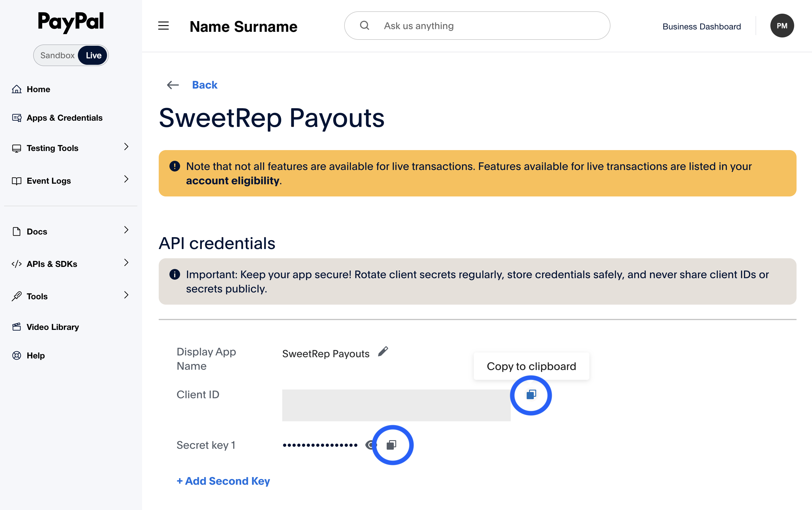The height and width of the screenshot is (510, 812).
Task: Expand the Testing Tools submenu
Action: click(126, 147)
